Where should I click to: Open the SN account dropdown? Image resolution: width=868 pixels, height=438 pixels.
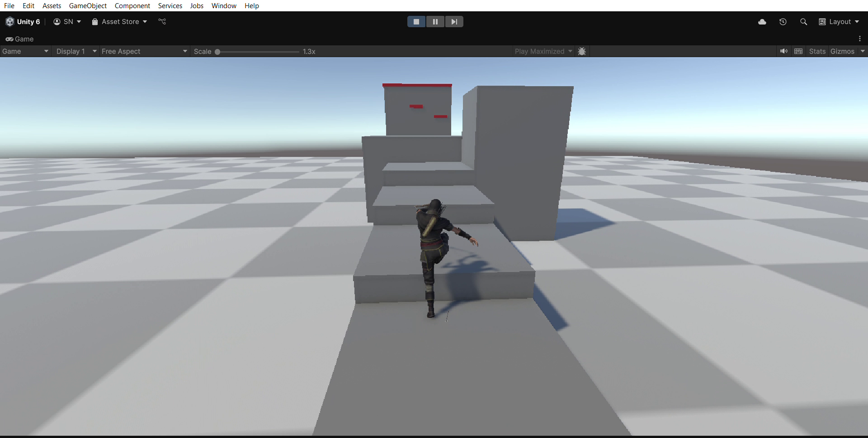click(x=67, y=22)
